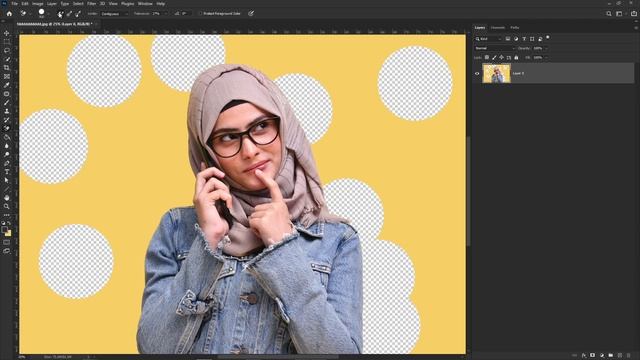Open the Tolerance slider dropdown arrow
Viewport: 640px width, 360px height.
coord(165,14)
